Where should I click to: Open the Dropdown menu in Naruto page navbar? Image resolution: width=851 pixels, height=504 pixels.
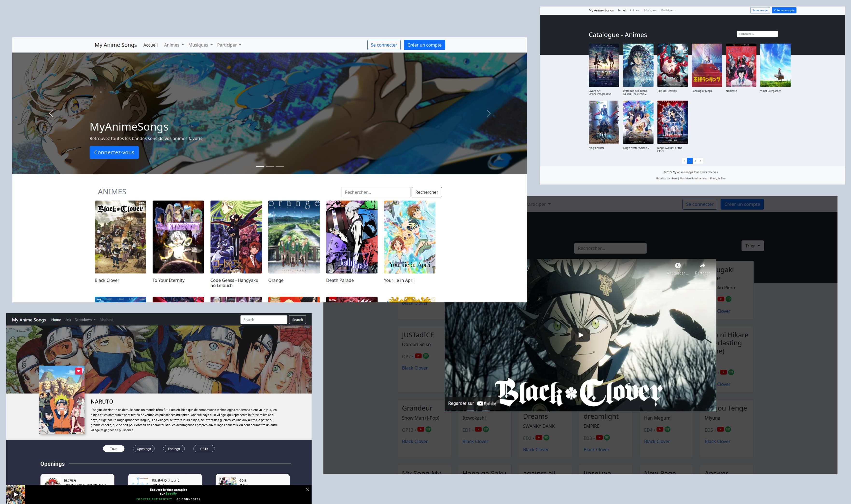pyautogui.click(x=85, y=320)
